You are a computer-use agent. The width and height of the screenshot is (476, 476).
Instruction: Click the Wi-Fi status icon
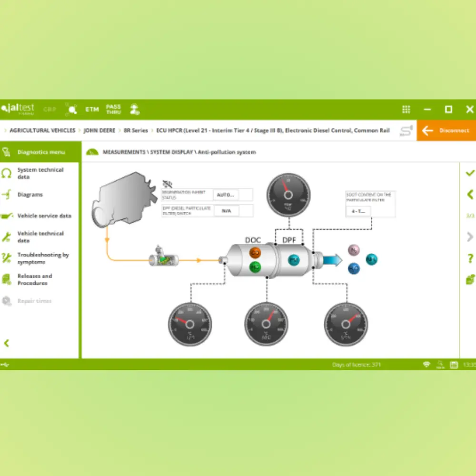click(426, 364)
